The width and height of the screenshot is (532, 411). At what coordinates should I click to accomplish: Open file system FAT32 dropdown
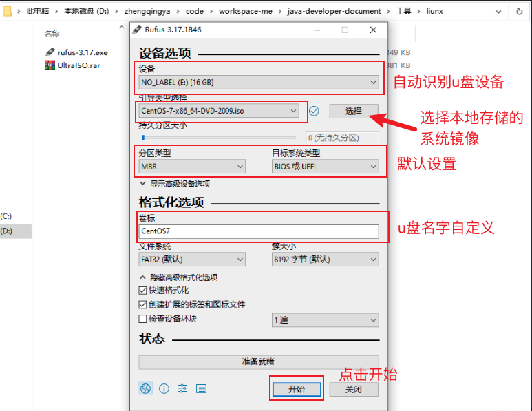coord(192,260)
